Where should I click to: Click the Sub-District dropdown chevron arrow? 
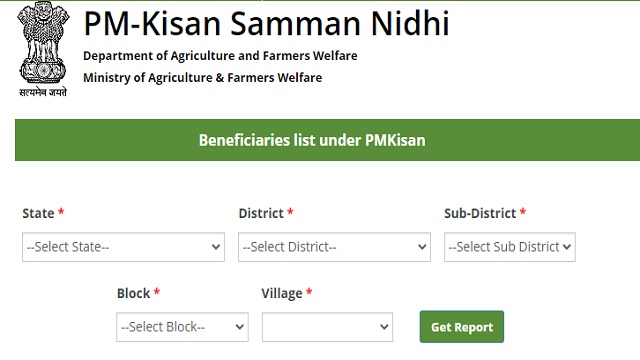[x=567, y=247]
